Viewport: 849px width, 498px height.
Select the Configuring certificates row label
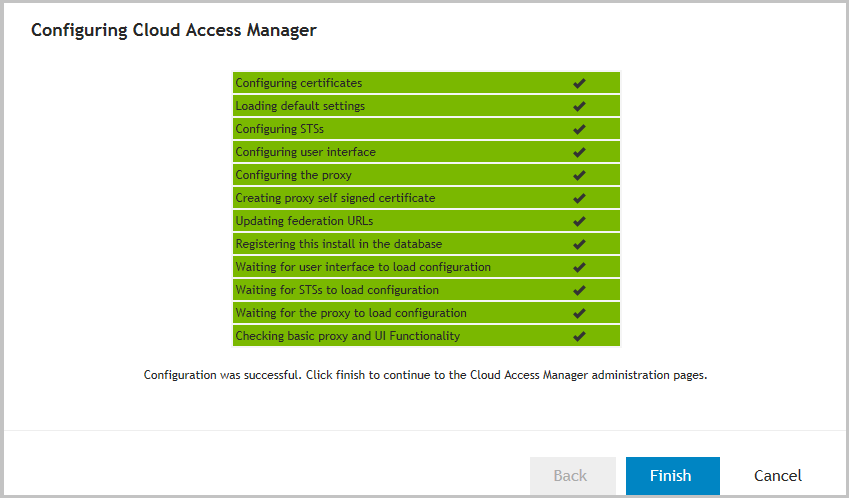pos(299,83)
